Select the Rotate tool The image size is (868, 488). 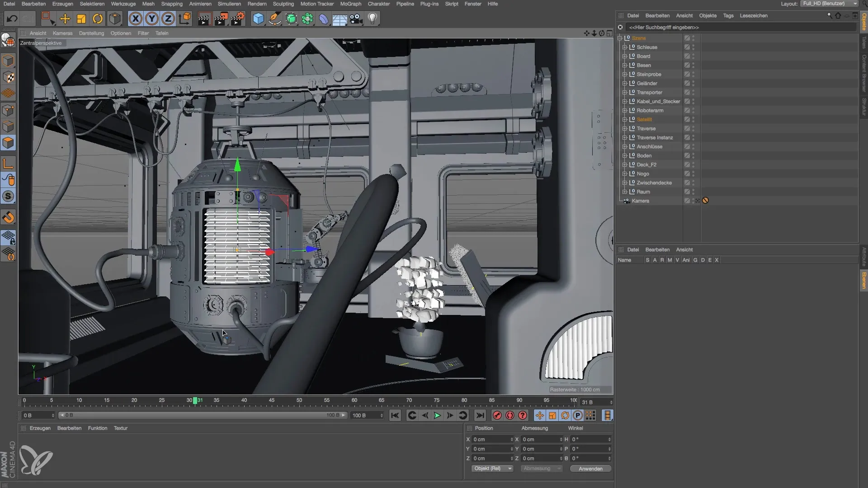tap(98, 19)
